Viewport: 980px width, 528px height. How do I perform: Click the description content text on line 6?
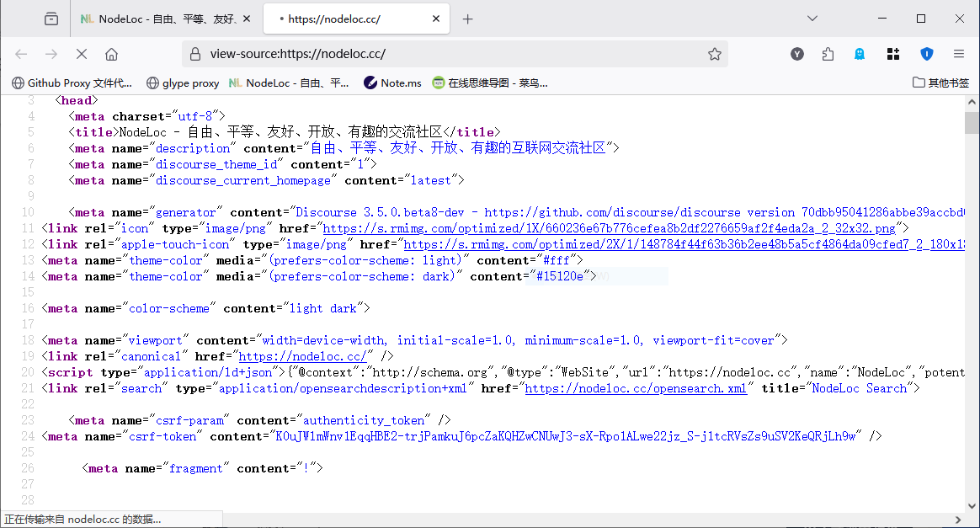458,148
